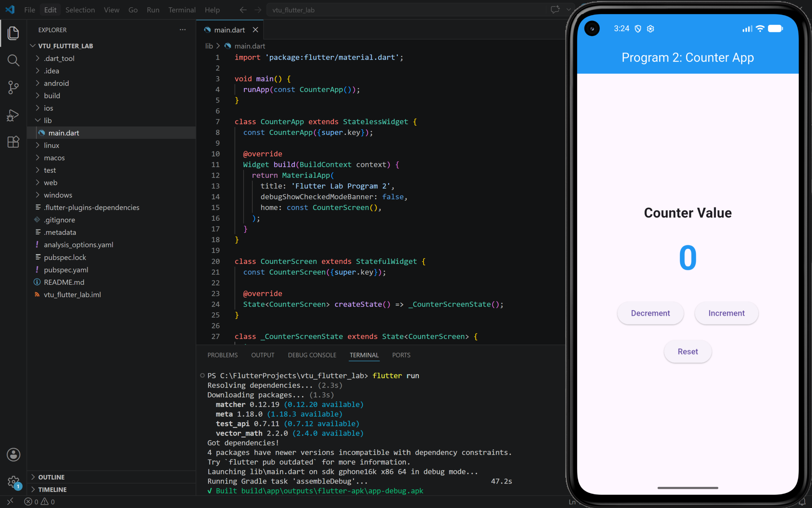The image size is (812, 508).
Task: Click the signal bars icon on the emulator
Action: pos(747,29)
